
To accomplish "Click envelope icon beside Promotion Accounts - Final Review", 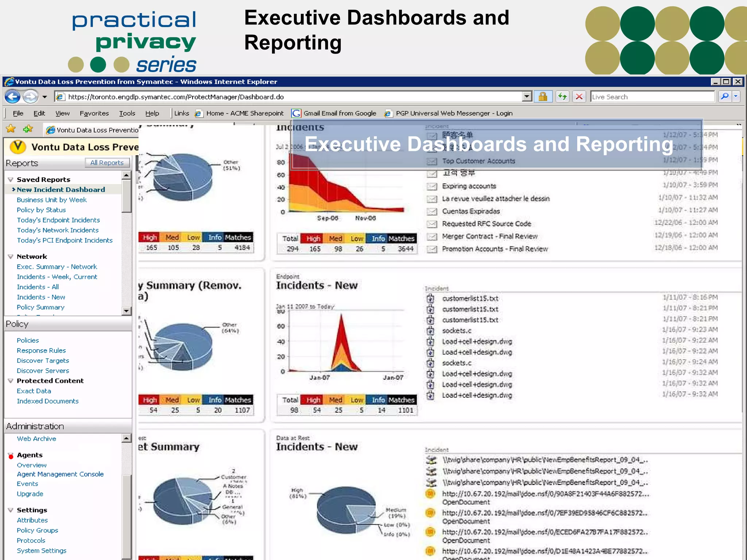I will click(432, 249).
